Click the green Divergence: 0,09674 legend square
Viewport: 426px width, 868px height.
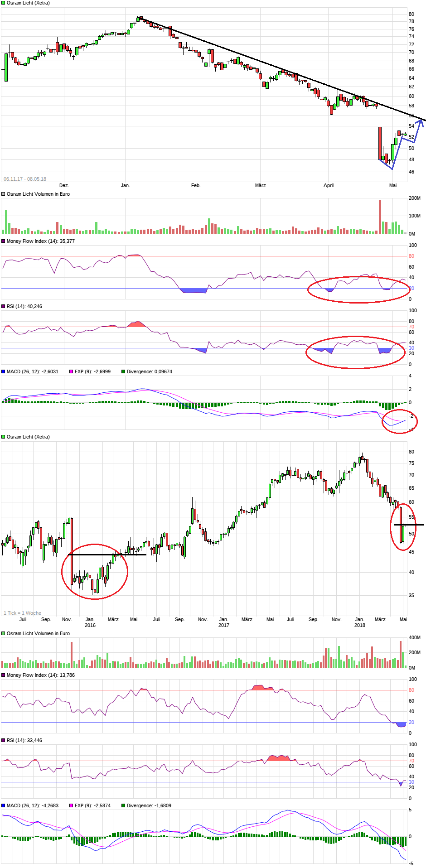123,371
